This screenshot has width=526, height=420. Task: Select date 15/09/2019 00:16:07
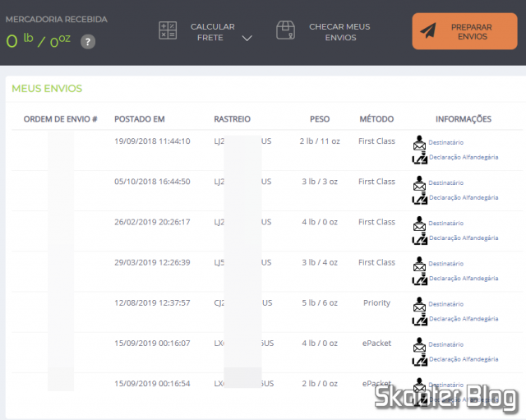152,344
